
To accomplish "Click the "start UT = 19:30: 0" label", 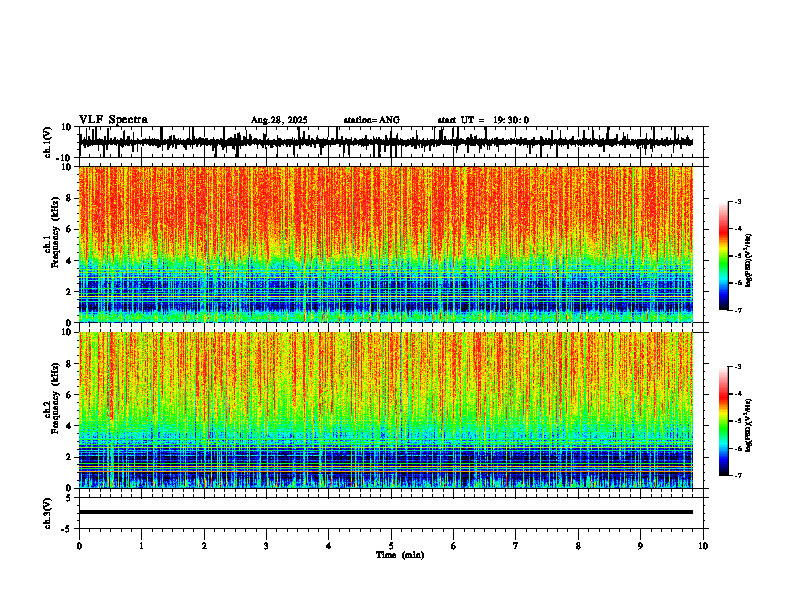I will [x=483, y=120].
